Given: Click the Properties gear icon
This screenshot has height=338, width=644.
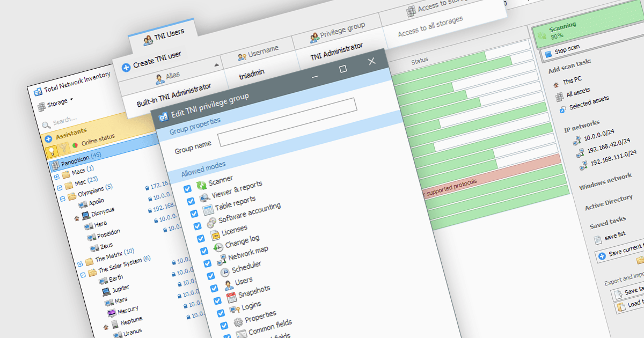Looking at the screenshot, I should (x=238, y=322).
